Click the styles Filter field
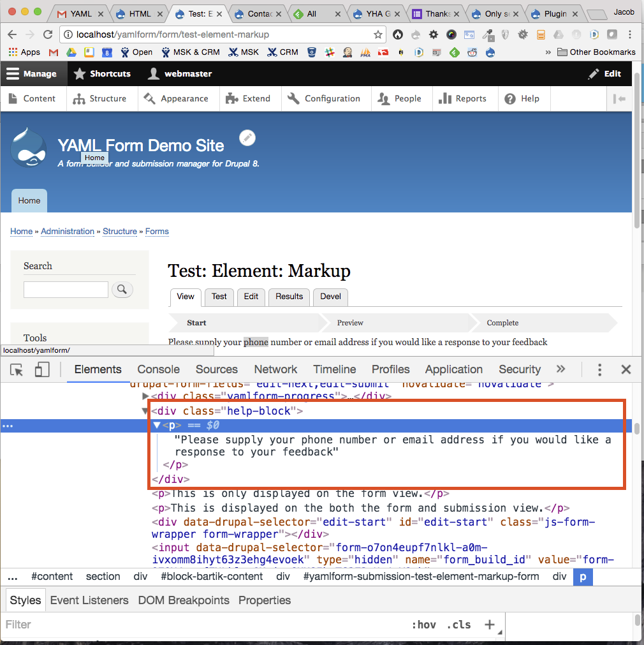 [x=205, y=625]
